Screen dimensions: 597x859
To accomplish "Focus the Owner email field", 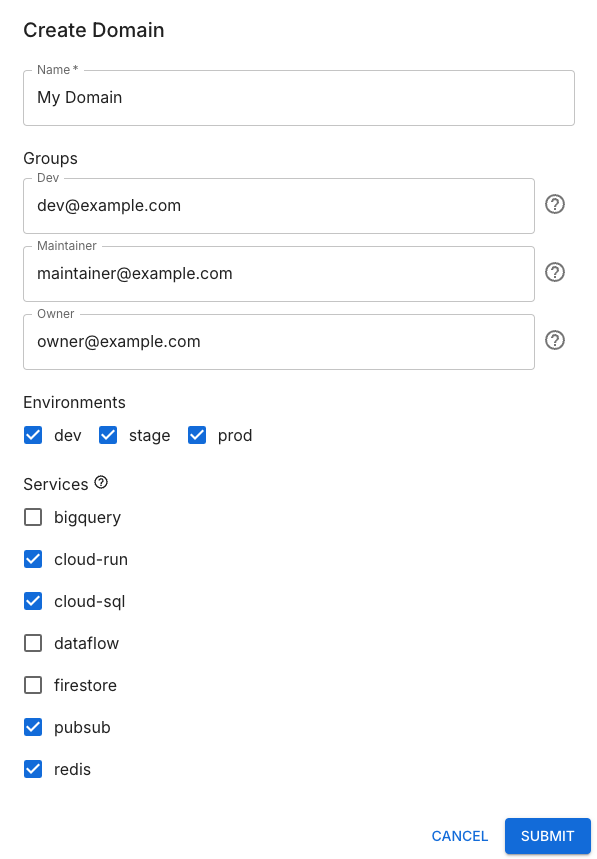I will click(x=279, y=342).
